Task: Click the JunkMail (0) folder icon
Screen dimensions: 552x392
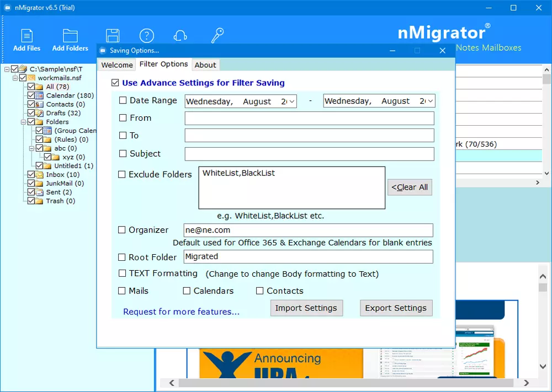Action: click(x=39, y=183)
